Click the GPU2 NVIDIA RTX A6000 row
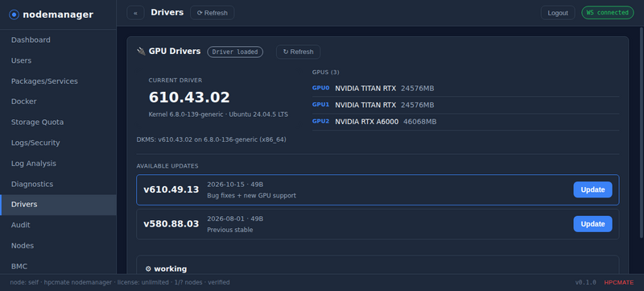644x291 pixels. click(465, 122)
